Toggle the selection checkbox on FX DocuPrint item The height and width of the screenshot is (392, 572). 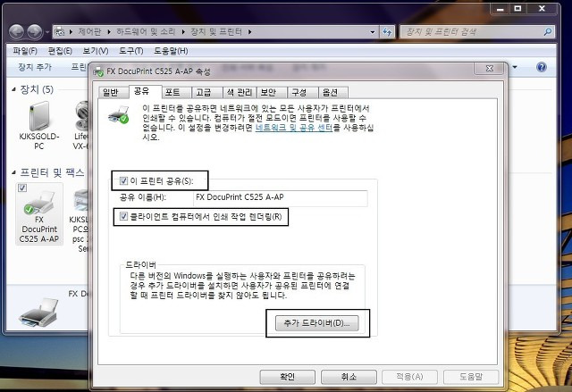coord(22,188)
